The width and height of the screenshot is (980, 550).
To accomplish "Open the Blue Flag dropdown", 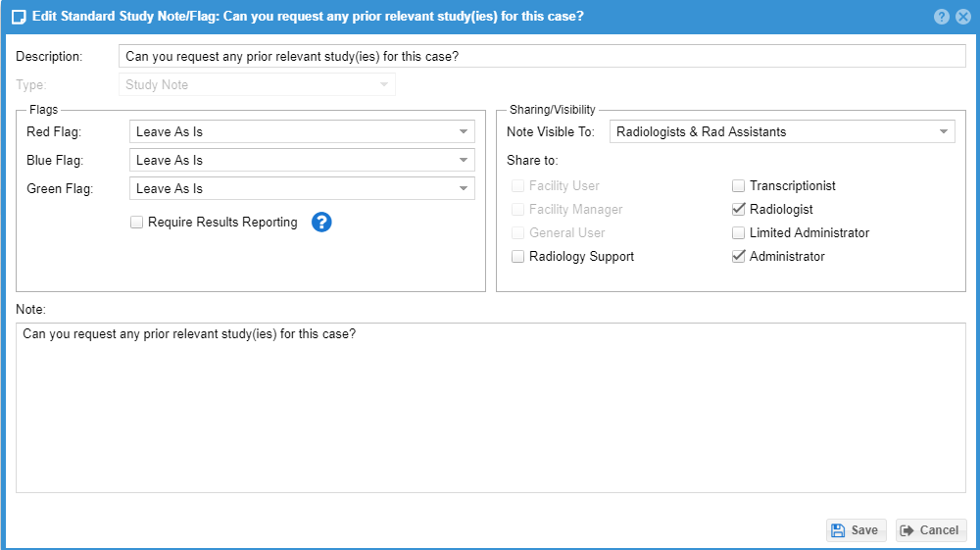I will [x=302, y=160].
